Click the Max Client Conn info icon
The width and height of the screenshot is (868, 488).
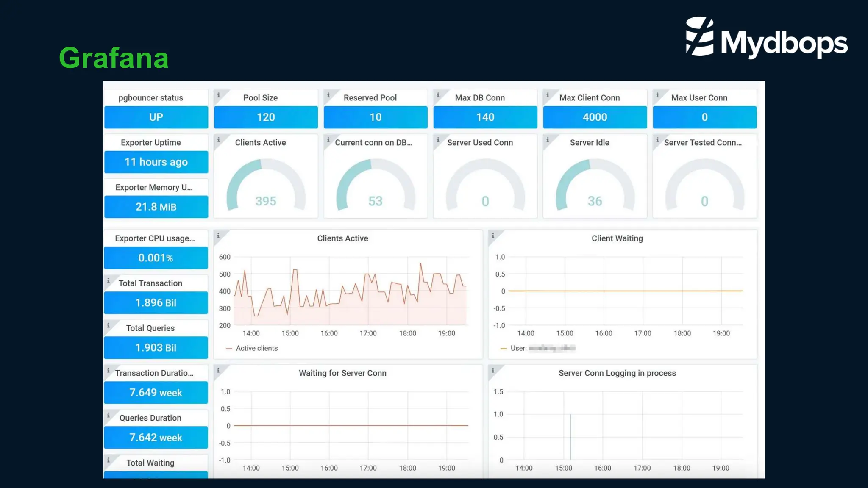coord(548,95)
